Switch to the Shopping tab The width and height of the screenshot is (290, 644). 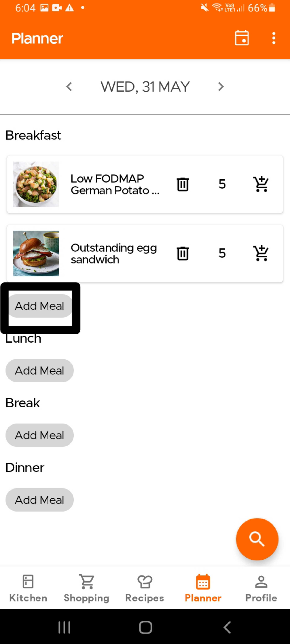87,588
